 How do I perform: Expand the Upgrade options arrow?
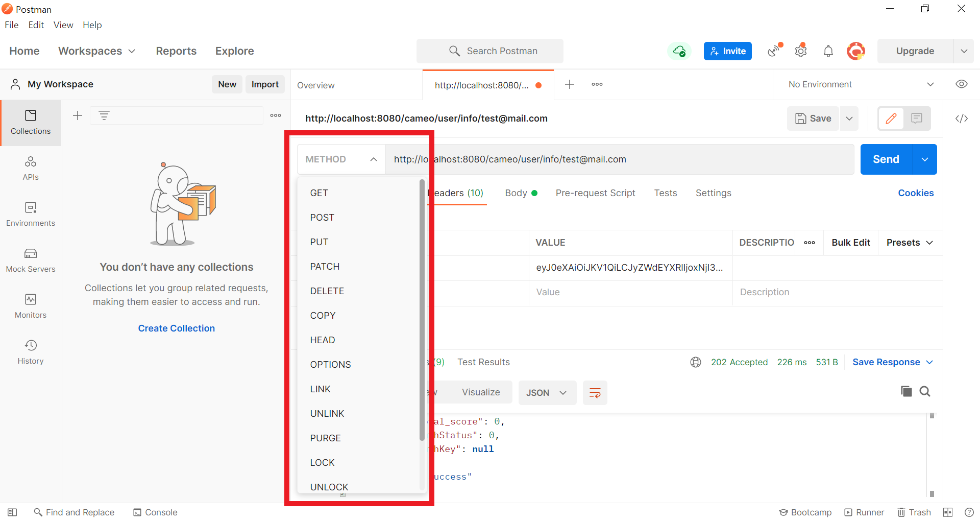pyautogui.click(x=964, y=51)
